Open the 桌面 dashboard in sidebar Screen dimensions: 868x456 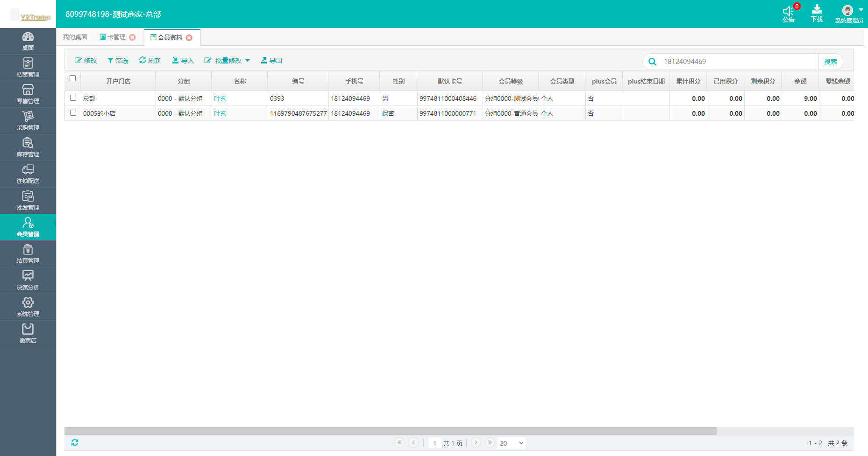[28, 41]
